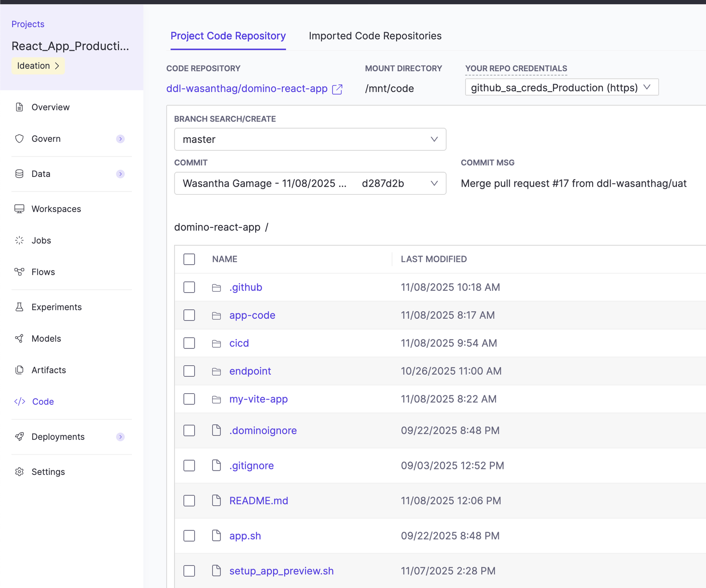Screen dimensions: 706x588
Task: Click the Govern shield icon
Action: (19, 139)
